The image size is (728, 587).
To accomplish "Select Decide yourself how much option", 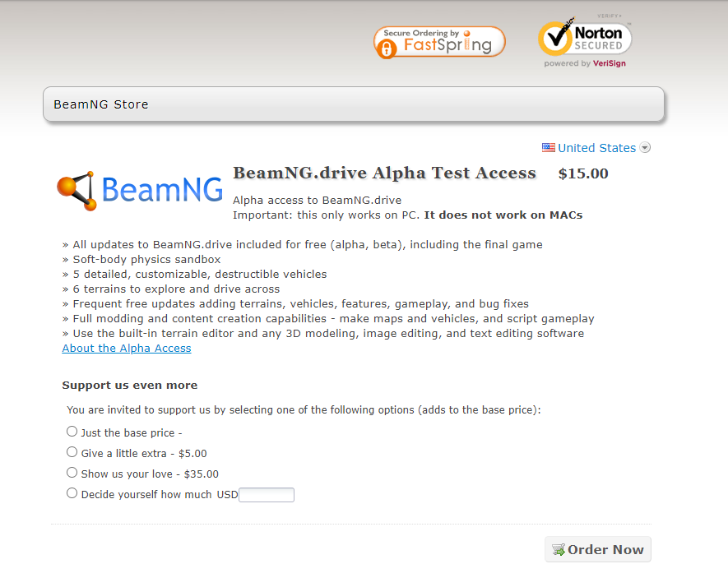I will 72,493.
